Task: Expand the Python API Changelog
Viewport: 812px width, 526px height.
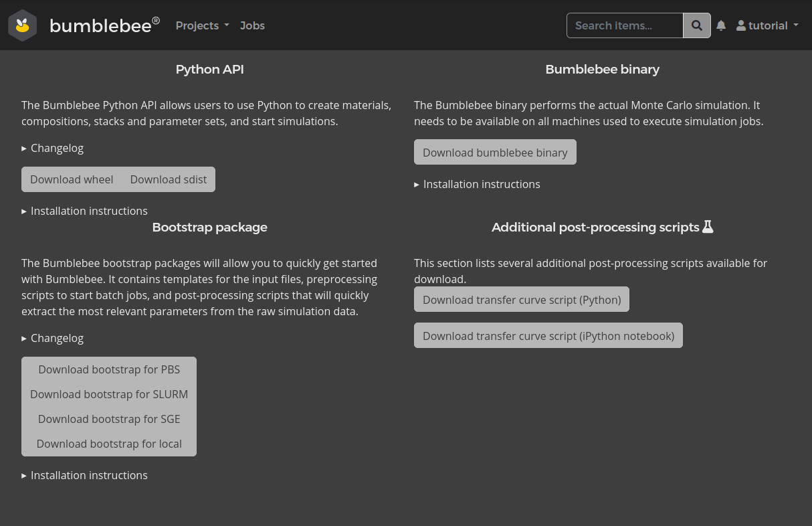Action: tap(57, 148)
